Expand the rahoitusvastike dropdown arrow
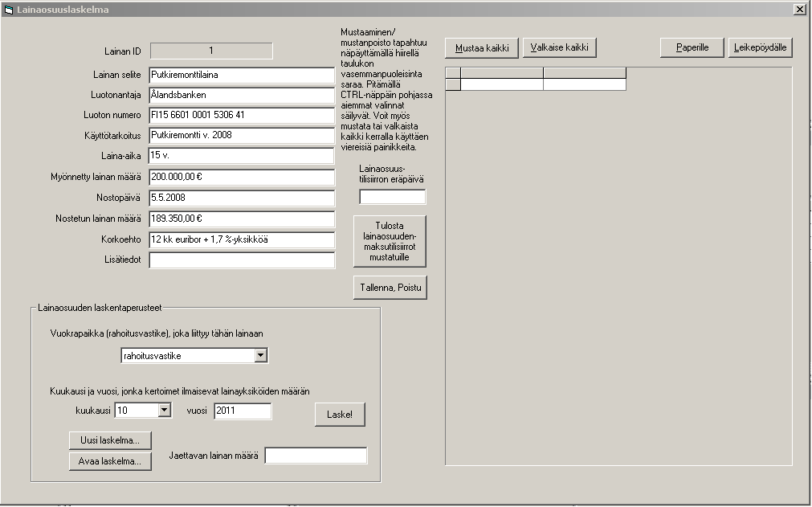Screen dimensions: 812x507 (x=261, y=355)
